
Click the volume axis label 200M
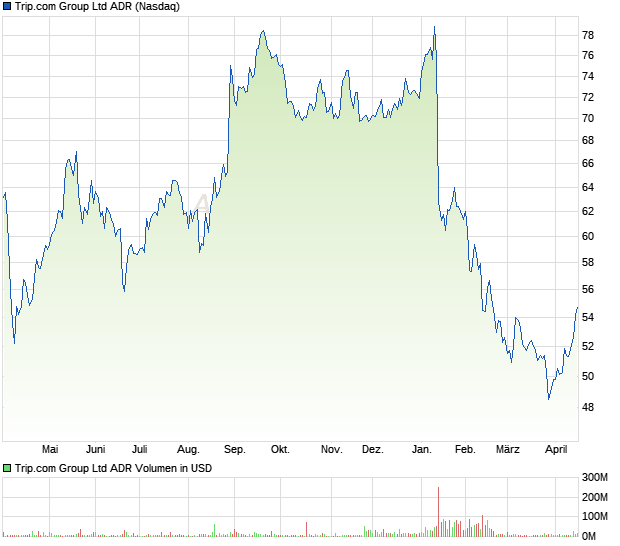pyautogui.click(x=595, y=497)
